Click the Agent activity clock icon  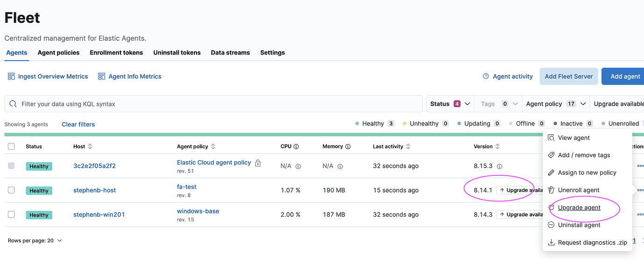point(485,76)
